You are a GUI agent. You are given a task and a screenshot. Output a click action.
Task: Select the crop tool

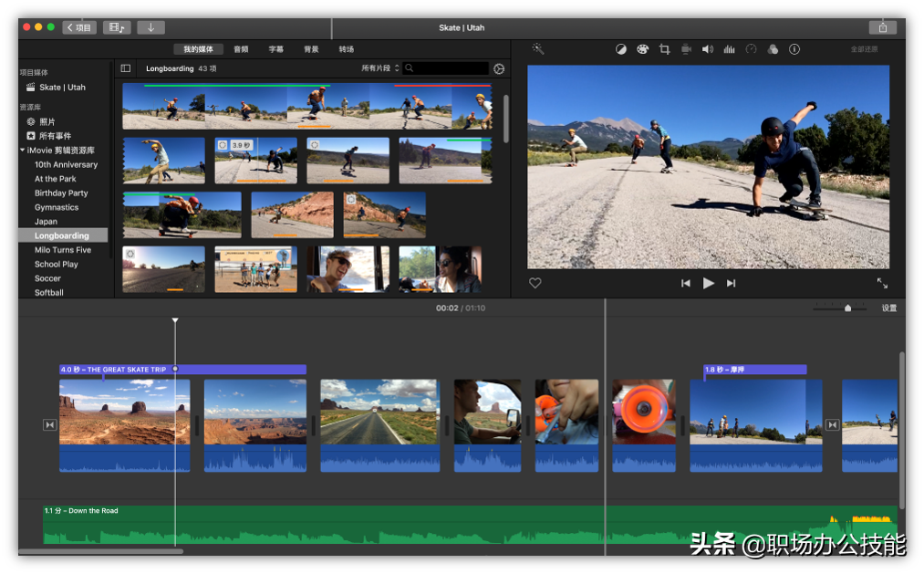click(x=664, y=49)
